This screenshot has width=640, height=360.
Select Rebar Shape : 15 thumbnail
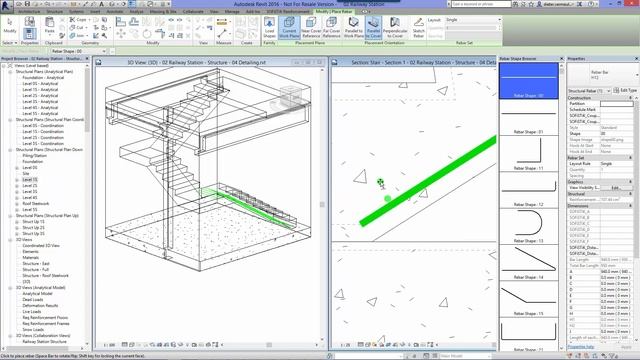[528, 299]
